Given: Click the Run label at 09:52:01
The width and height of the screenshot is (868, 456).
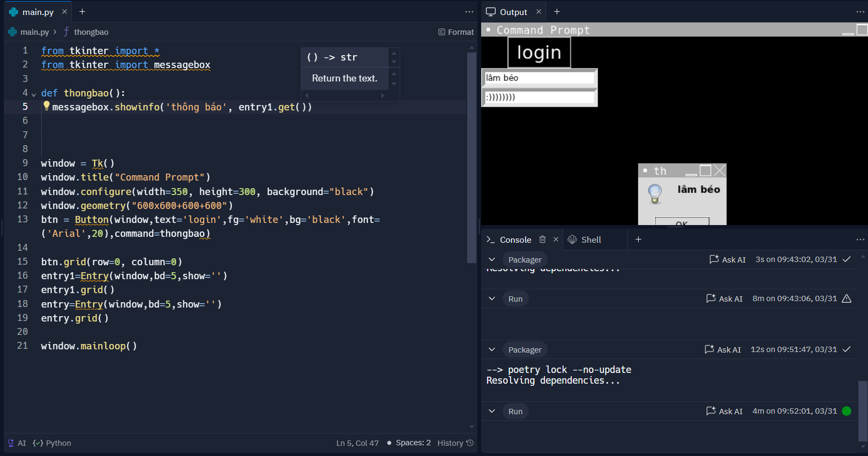Looking at the screenshot, I should [515, 412].
